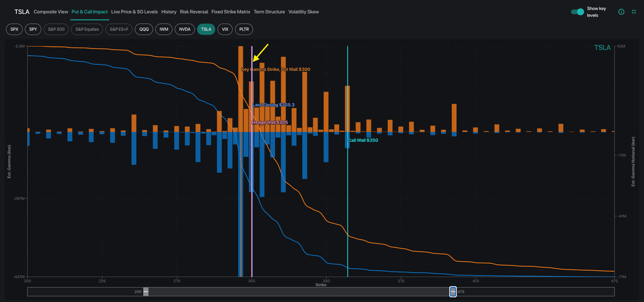This screenshot has height=302, width=644.
Task: Click the Est. Gamma (line) axis title
Action: click(9, 162)
